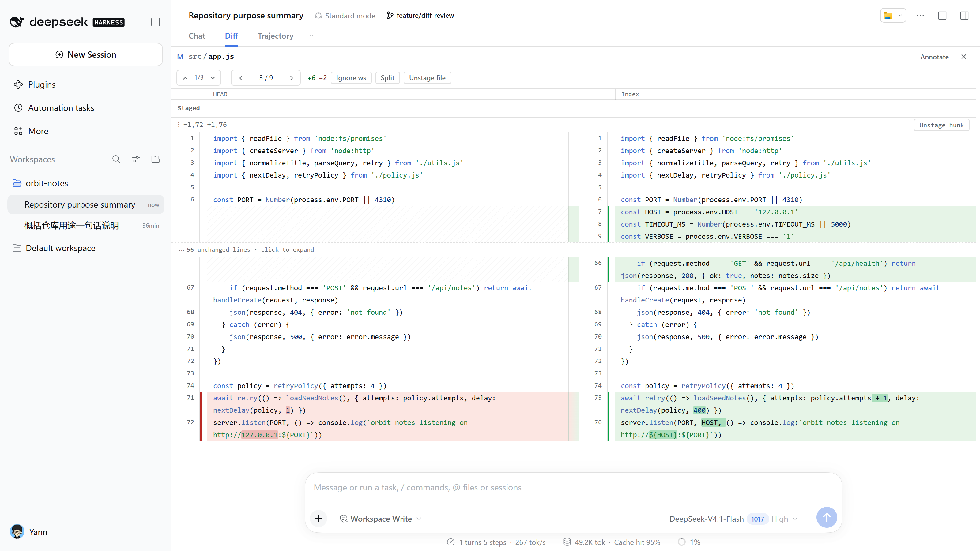
Task: Focus the message input field
Action: (x=573, y=487)
